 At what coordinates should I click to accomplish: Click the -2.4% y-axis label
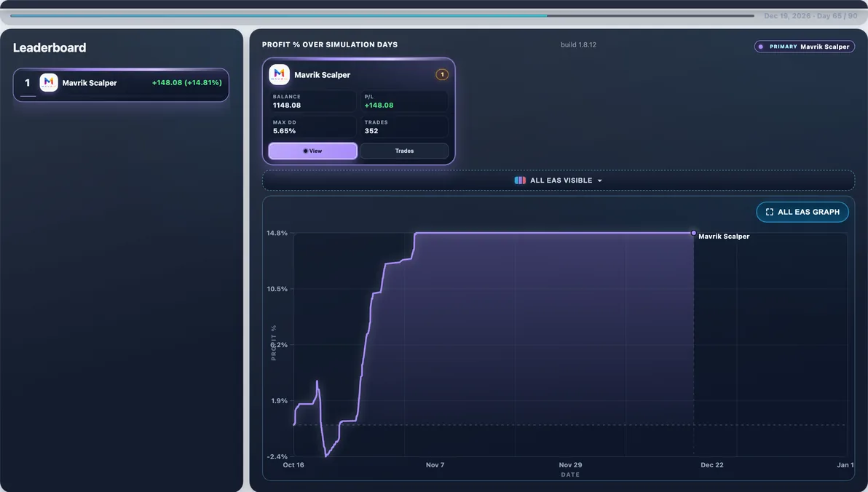[277, 456]
